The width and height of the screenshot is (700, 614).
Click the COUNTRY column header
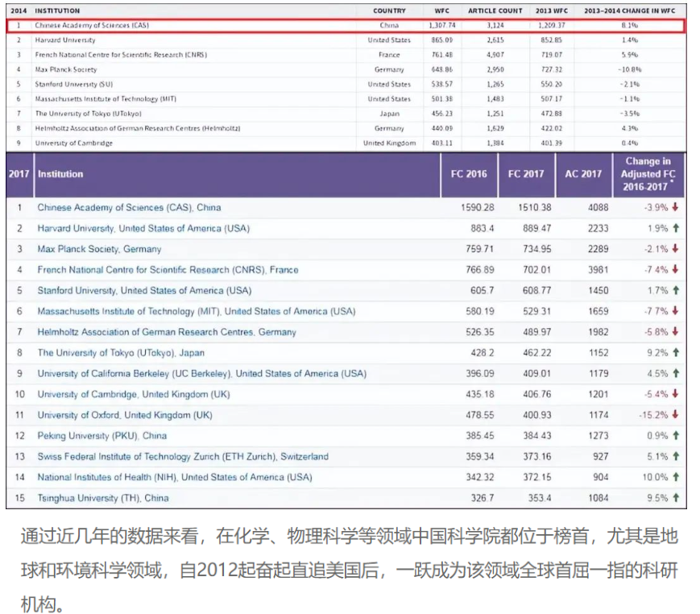[x=389, y=10]
